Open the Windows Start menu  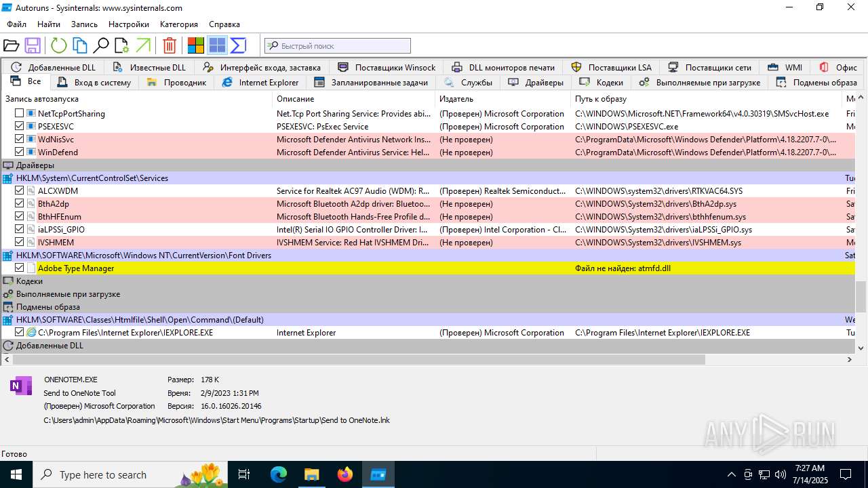16,474
